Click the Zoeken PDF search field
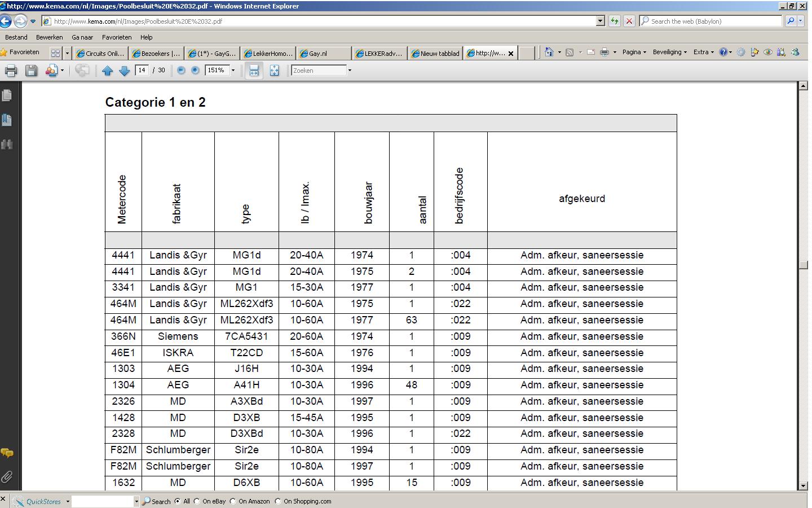Screen dimensions: 812x508 tap(319, 71)
